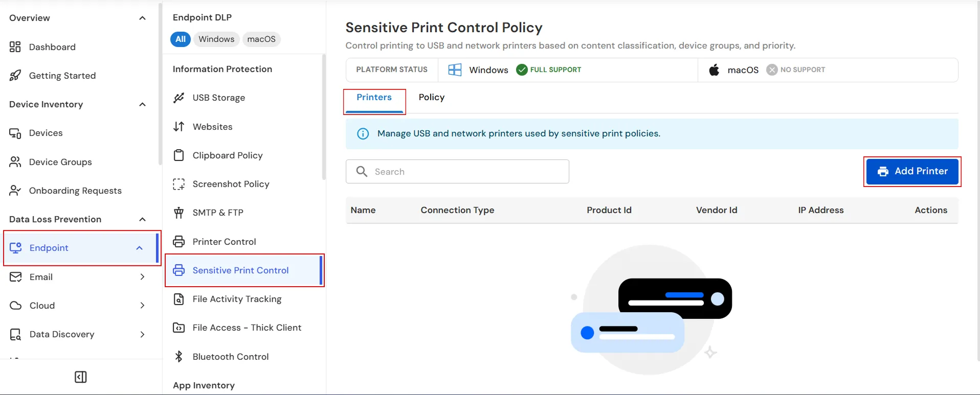Click the Bluetooth Control icon
This screenshot has width=980, height=395.
[x=179, y=357]
